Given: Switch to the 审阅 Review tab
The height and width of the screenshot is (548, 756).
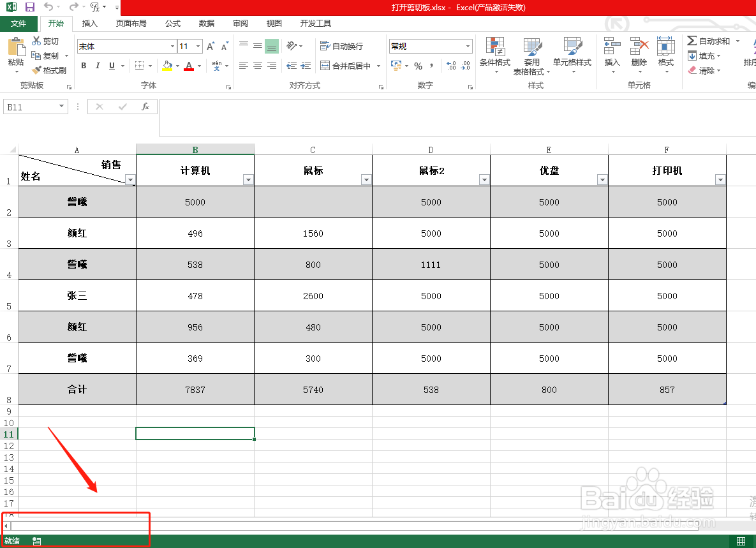Looking at the screenshot, I should click(x=240, y=23).
